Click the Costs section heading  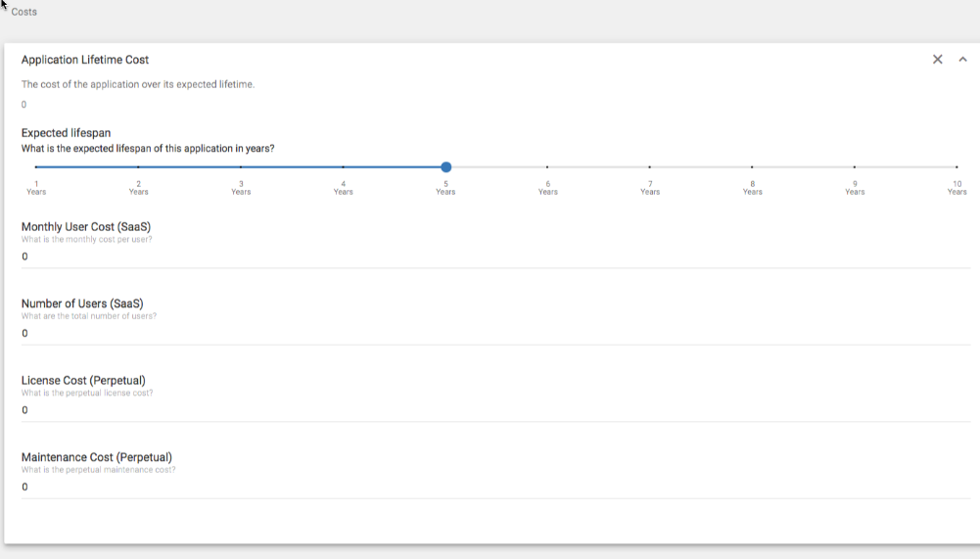(x=24, y=12)
